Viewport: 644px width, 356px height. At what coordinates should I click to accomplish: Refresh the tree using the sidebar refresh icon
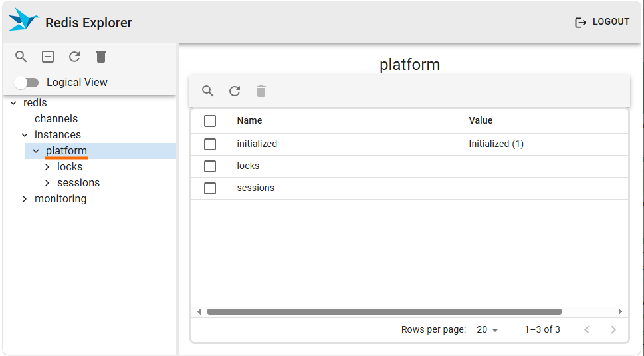[x=74, y=57]
